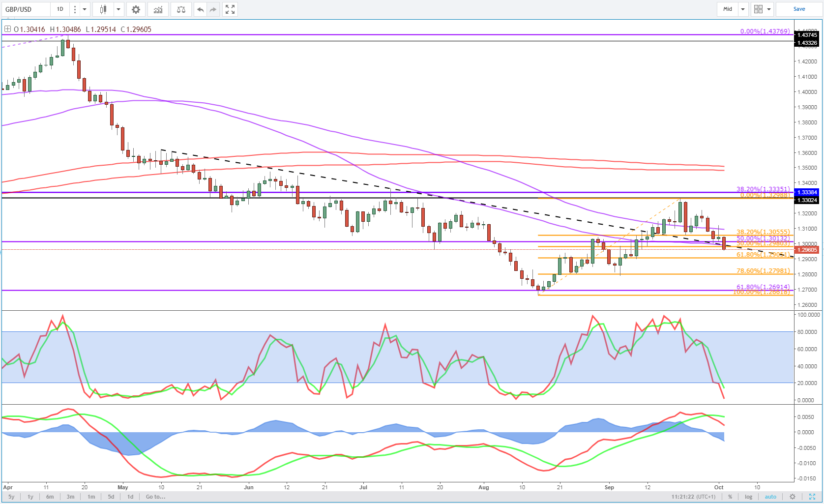The width and height of the screenshot is (824, 504).
Task: Click the GBP/USD symbol field
Action: pos(26,9)
